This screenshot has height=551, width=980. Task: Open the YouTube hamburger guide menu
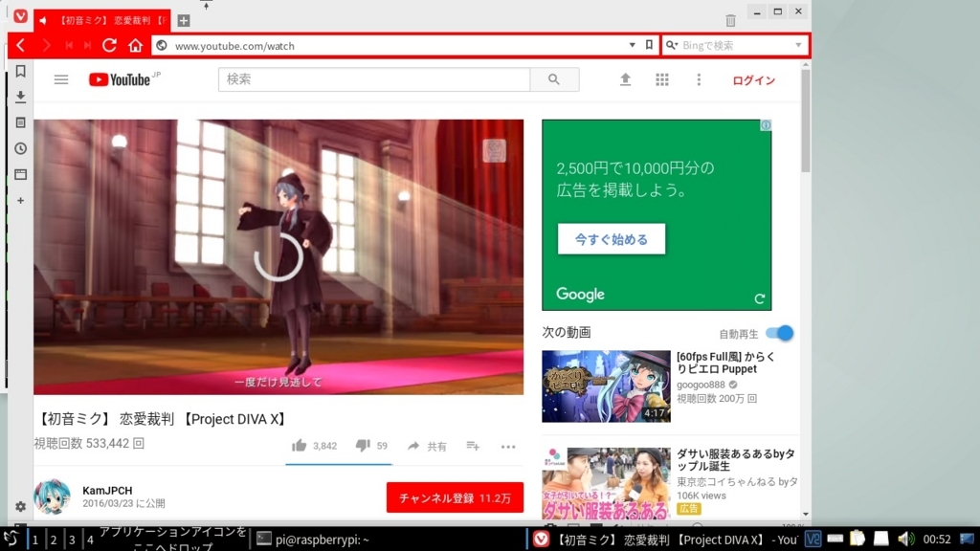(60, 79)
